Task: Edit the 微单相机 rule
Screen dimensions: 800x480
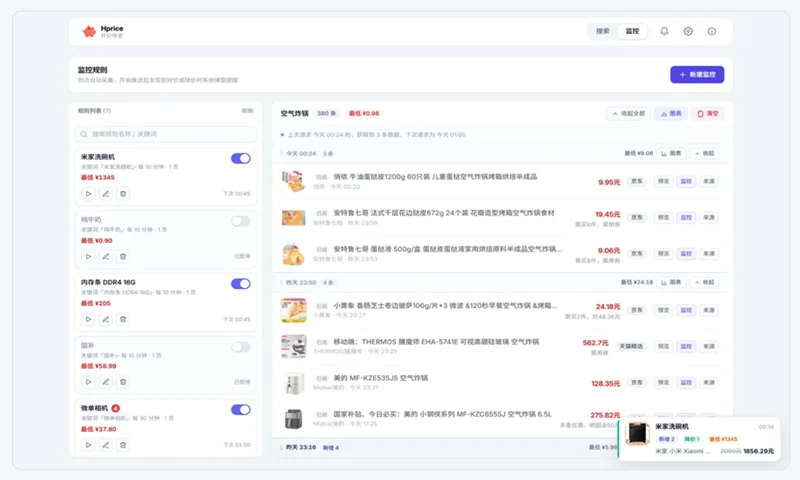Action: pos(106,445)
